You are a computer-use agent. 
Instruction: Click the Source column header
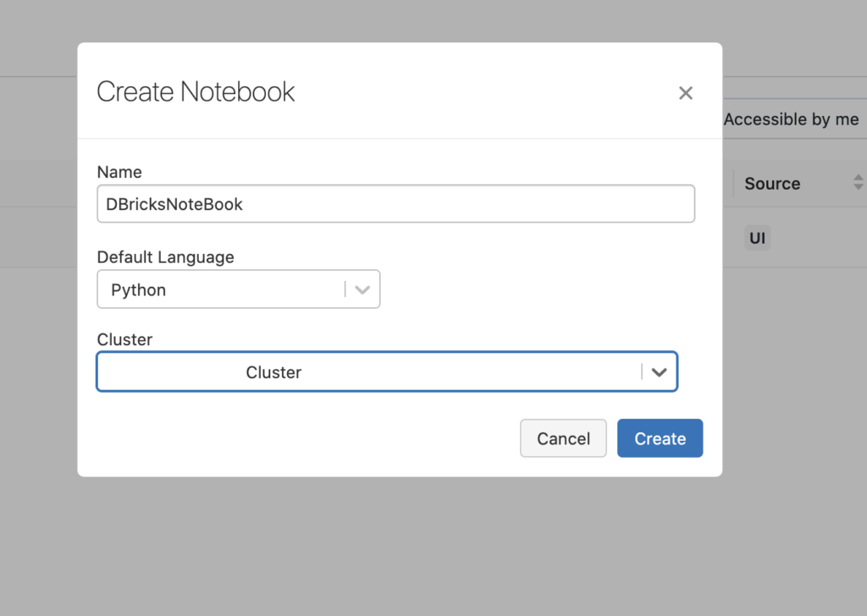point(772,184)
